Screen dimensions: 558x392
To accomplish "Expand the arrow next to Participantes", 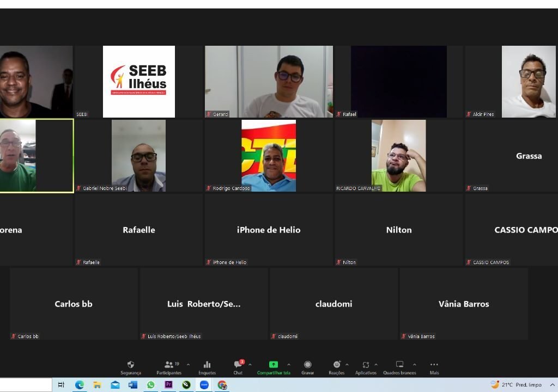I will coord(189,365).
